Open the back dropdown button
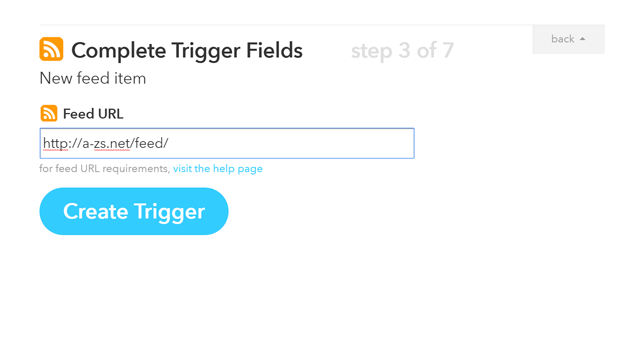The image size is (640, 360). [x=568, y=39]
